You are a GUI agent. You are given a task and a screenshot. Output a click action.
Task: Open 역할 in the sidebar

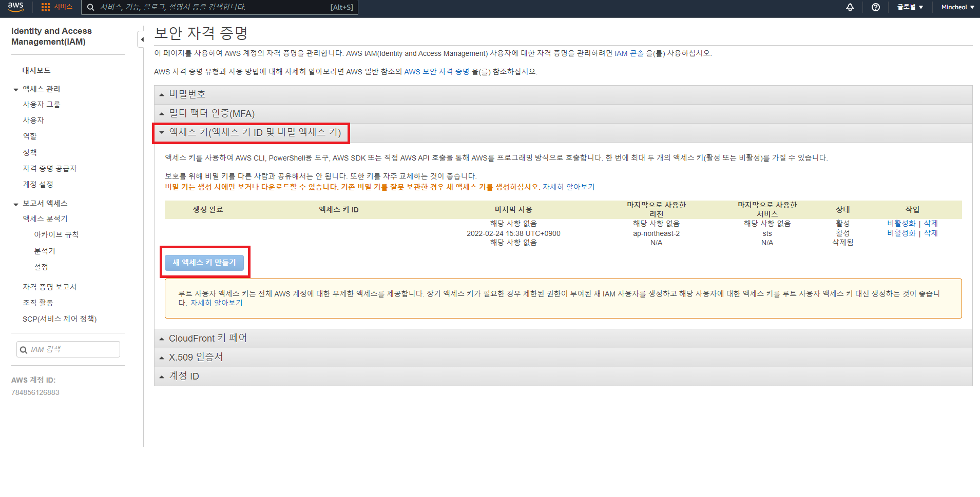(30, 136)
